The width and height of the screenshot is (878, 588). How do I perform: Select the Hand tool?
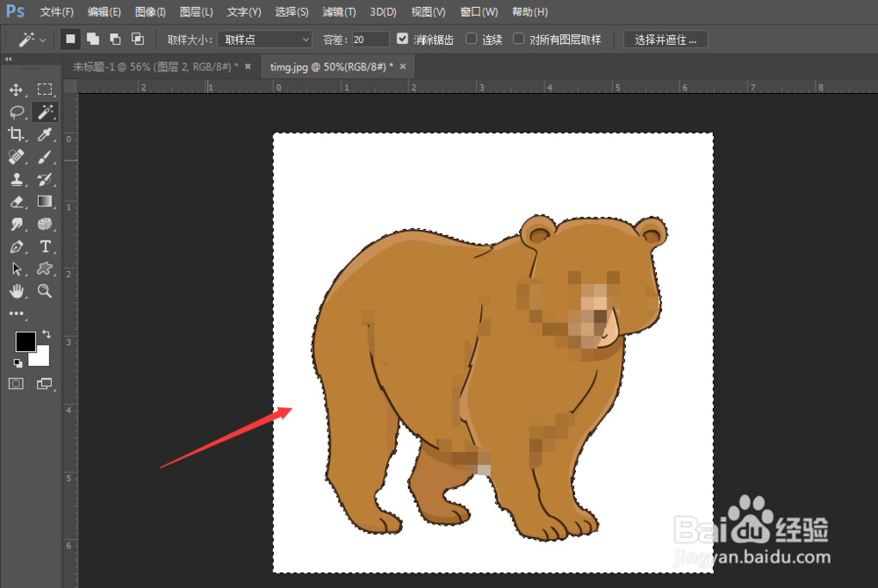point(16,290)
